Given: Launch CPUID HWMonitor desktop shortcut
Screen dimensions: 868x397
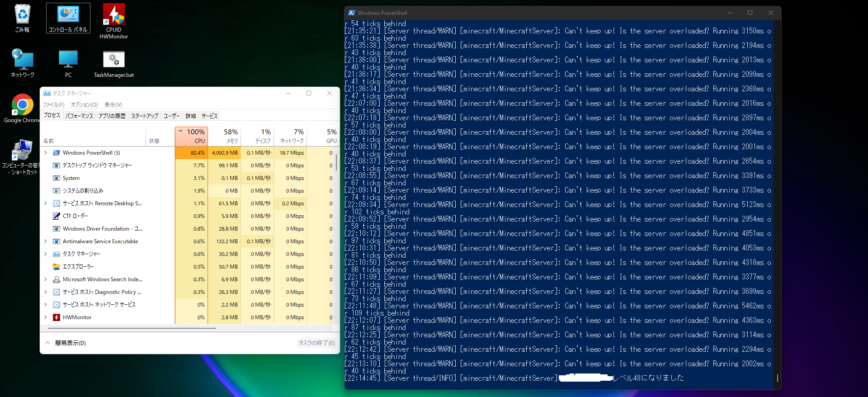Looking at the screenshot, I should click(113, 21).
